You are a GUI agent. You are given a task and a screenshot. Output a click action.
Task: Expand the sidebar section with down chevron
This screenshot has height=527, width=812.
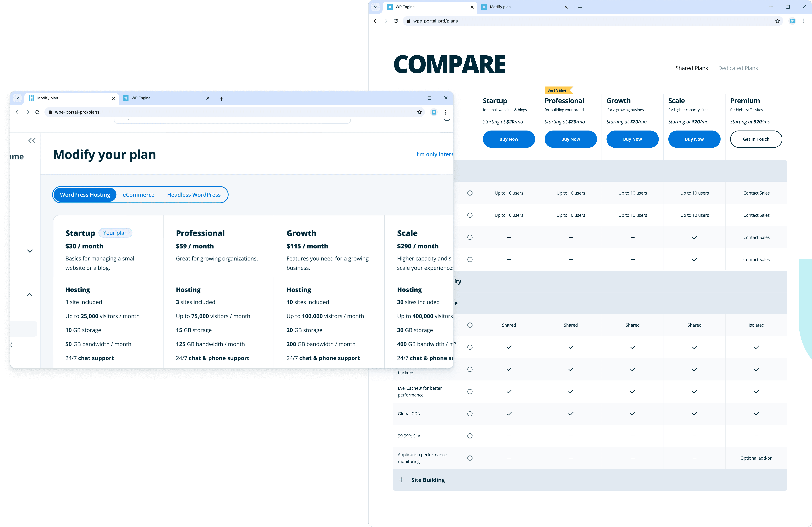pos(30,251)
